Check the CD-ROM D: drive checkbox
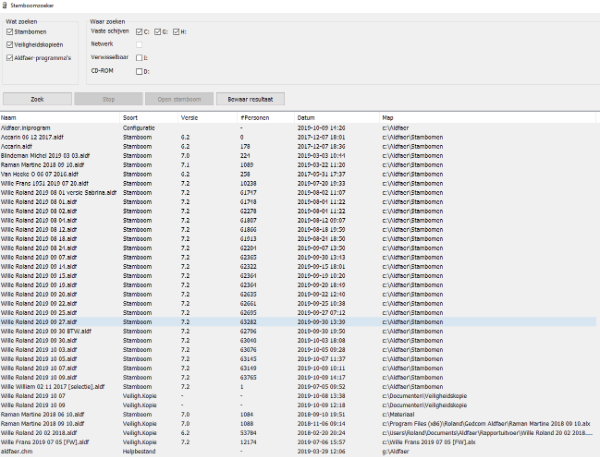This screenshot has height=457, width=600. point(139,71)
